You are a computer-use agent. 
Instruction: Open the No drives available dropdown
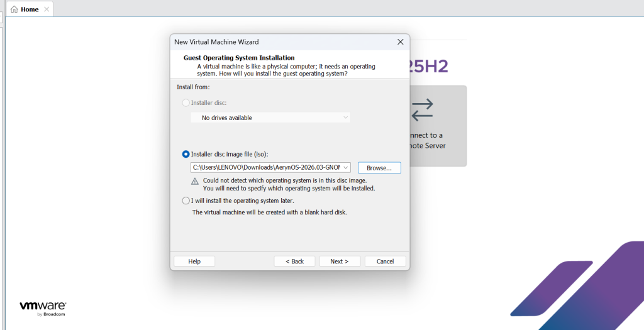coord(270,118)
